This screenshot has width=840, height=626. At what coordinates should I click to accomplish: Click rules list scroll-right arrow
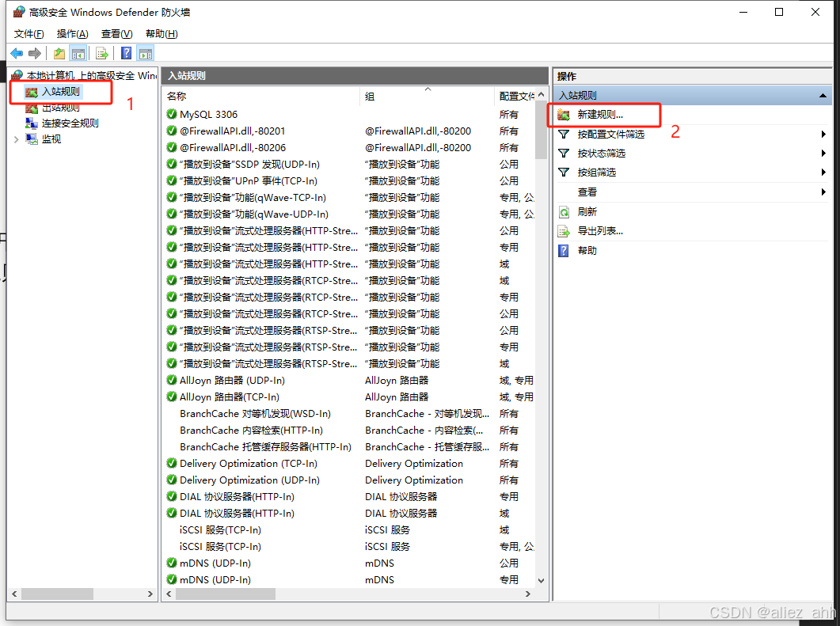(x=528, y=594)
